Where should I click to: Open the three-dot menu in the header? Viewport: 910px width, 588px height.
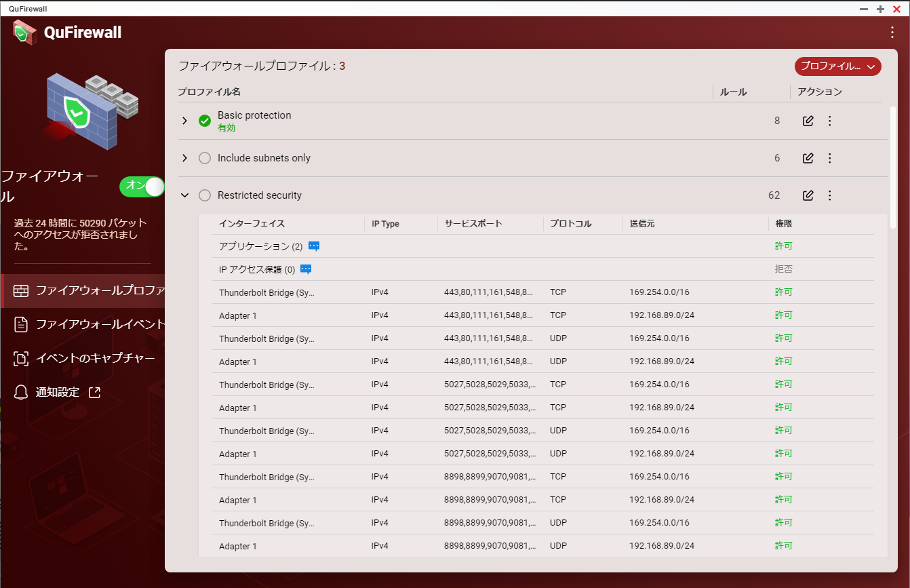tap(892, 32)
